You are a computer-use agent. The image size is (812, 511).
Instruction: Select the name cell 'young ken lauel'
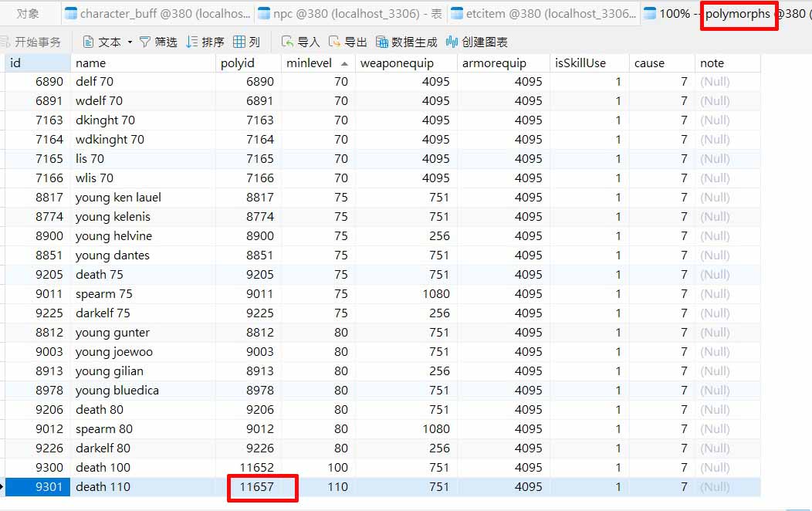pyautogui.click(x=143, y=198)
